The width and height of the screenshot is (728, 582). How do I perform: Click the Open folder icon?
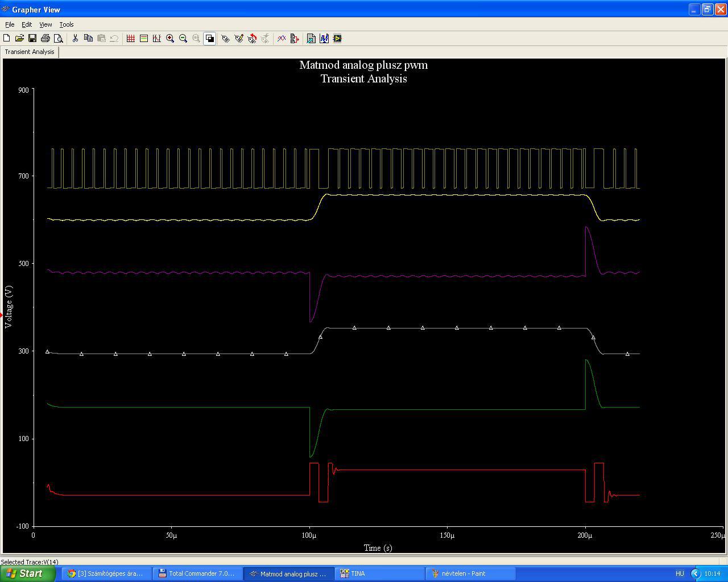point(19,38)
